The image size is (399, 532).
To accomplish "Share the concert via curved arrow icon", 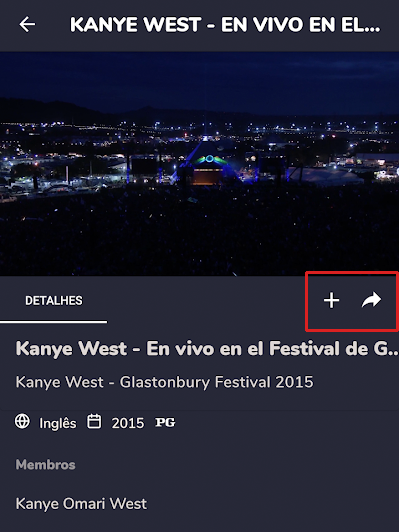I will click(x=371, y=300).
